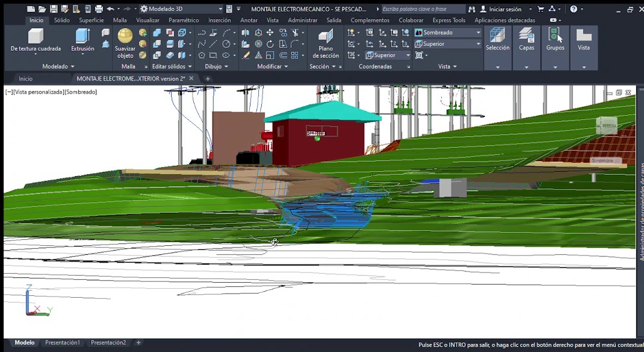Viewport: 644px width, 352px height.
Task: Click the Sombreado viewport label
Action: 80,92
